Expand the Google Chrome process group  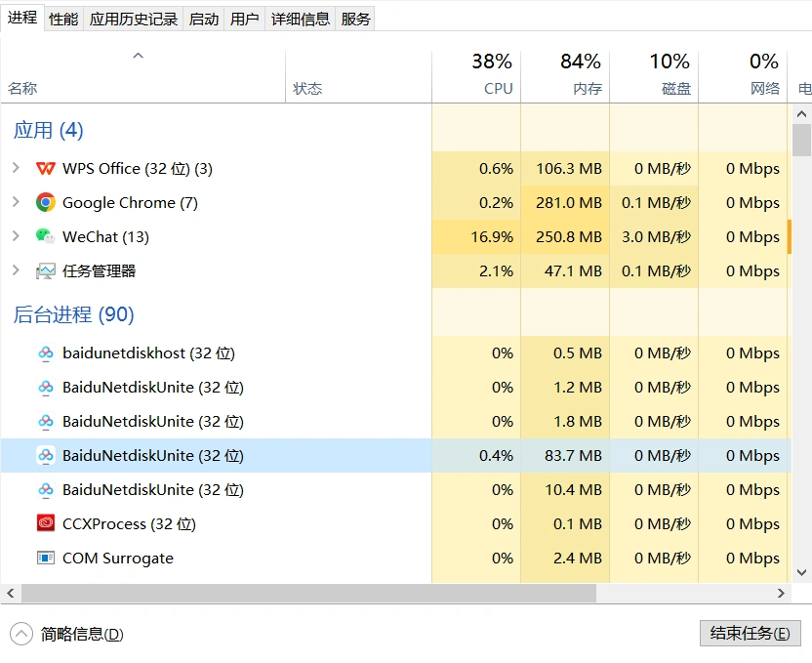click(16, 203)
